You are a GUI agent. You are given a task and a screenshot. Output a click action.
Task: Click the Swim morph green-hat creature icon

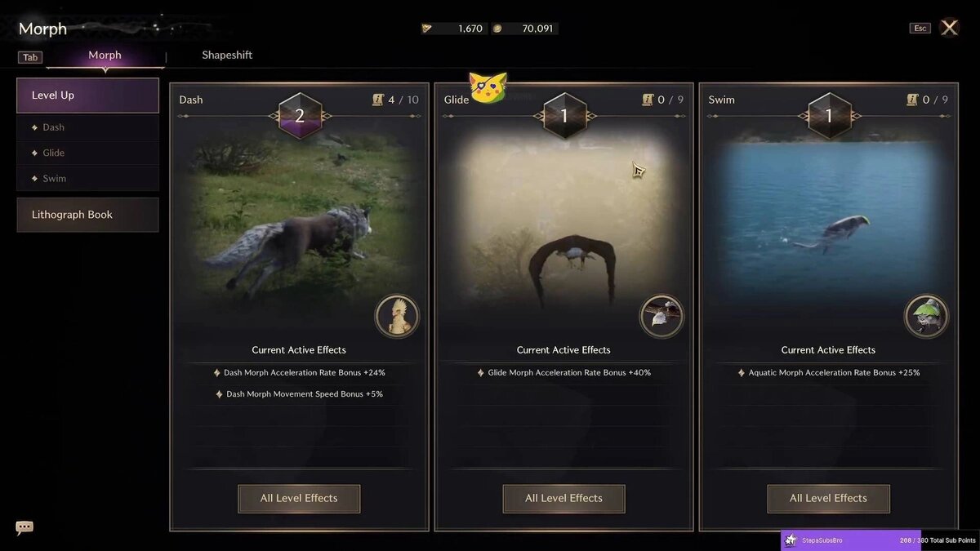point(926,317)
